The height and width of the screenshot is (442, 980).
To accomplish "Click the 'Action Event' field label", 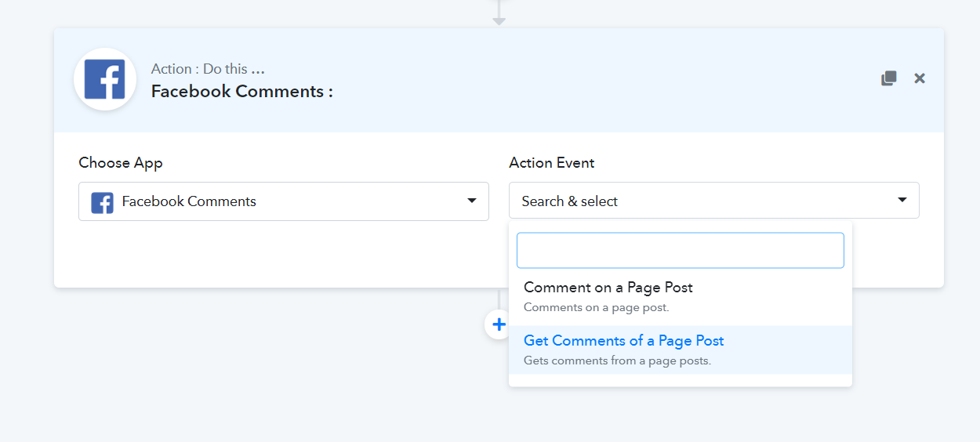I will (552, 163).
